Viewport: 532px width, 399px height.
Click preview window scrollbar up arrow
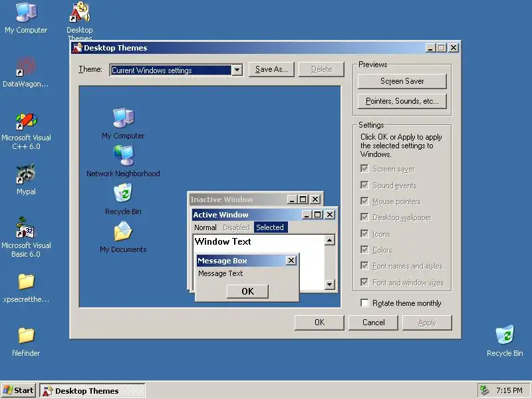pos(329,240)
